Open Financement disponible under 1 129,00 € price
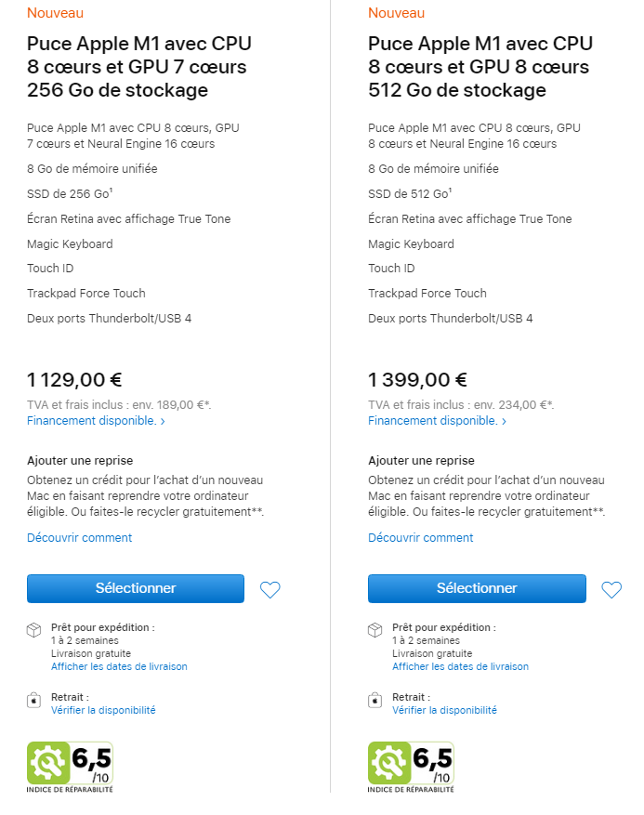Image resolution: width=644 pixels, height=815 pixels. point(96,420)
